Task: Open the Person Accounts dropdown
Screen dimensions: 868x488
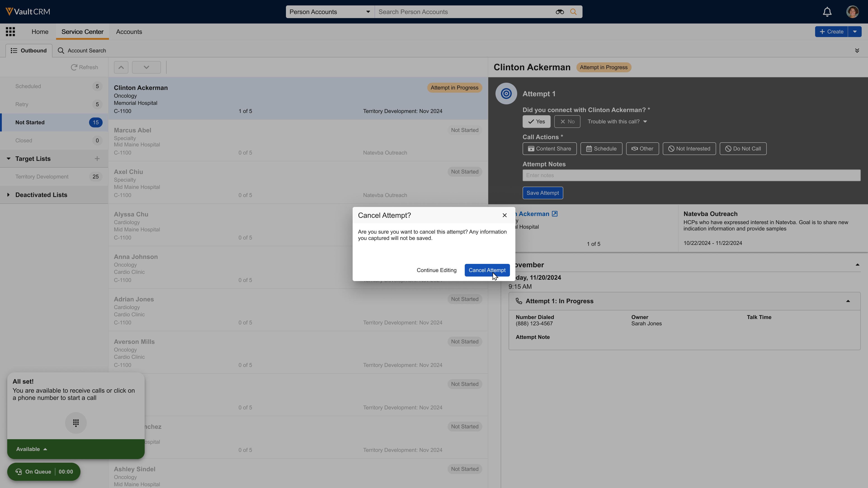Action: click(330, 12)
